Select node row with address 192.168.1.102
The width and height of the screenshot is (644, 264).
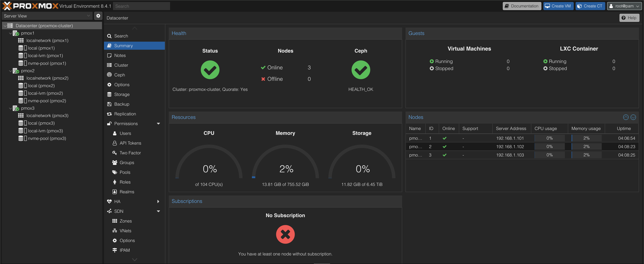[522, 146]
